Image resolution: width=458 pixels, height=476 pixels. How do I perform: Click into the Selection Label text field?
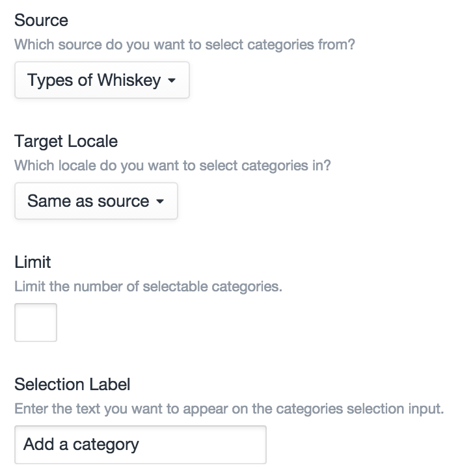point(140,445)
